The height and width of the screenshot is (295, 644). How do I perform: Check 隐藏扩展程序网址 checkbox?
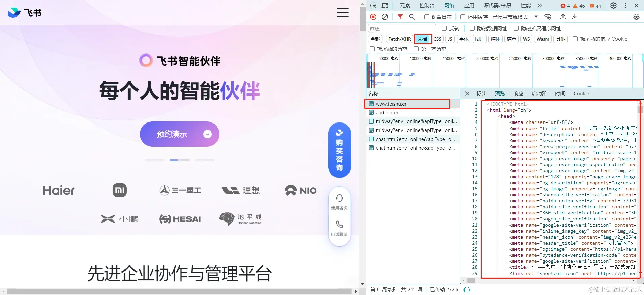point(516,28)
